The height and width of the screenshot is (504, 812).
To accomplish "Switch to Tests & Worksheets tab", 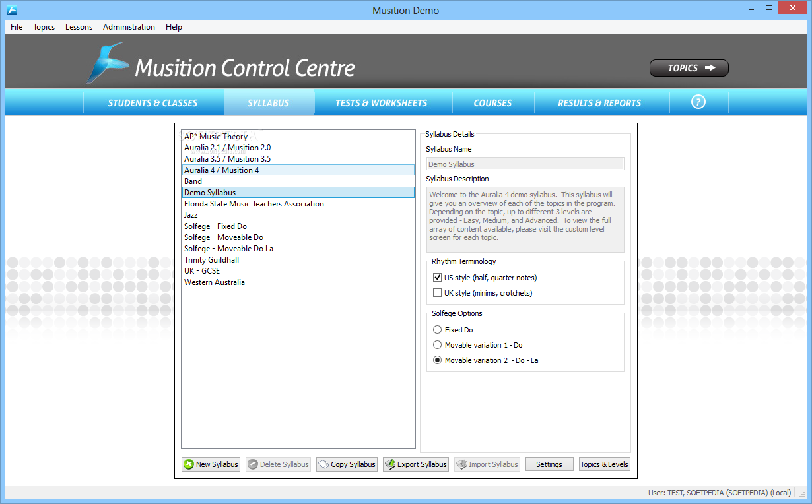I will pos(382,103).
